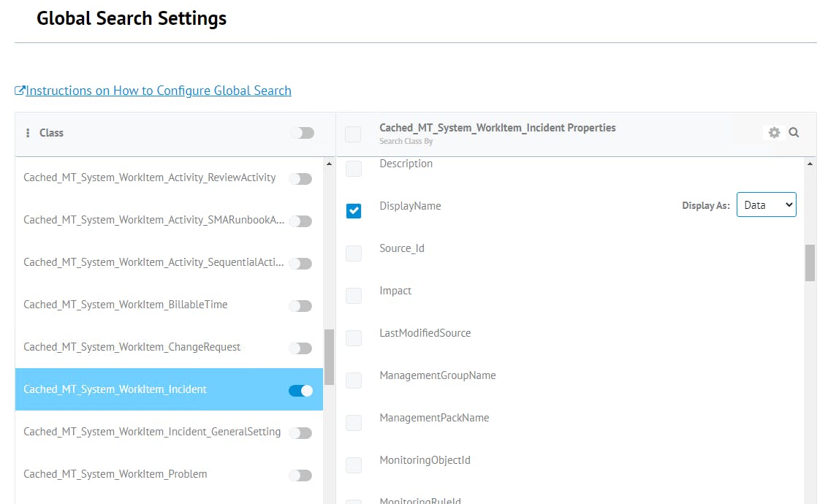Click the properties search magnifier icon
Screen dimensions: 828x504
pyautogui.click(x=794, y=133)
